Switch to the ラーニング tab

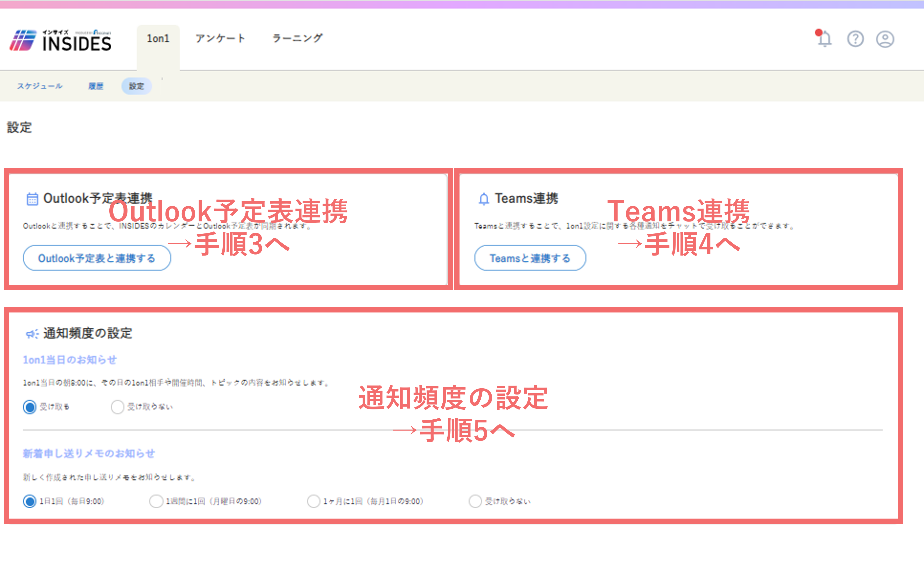[x=297, y=38]
